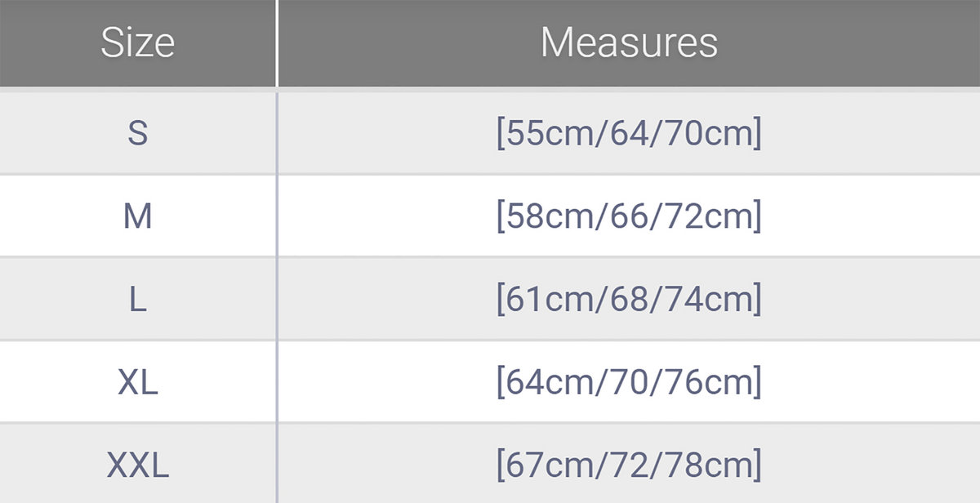Click the [61cm/68/74cm] measures value
980x503 pixels.
tap(629, 300)
